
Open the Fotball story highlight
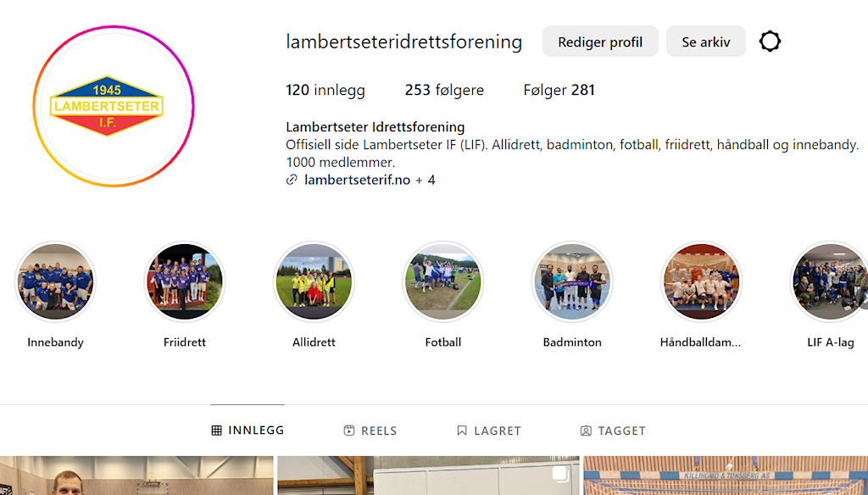point(442,281)
